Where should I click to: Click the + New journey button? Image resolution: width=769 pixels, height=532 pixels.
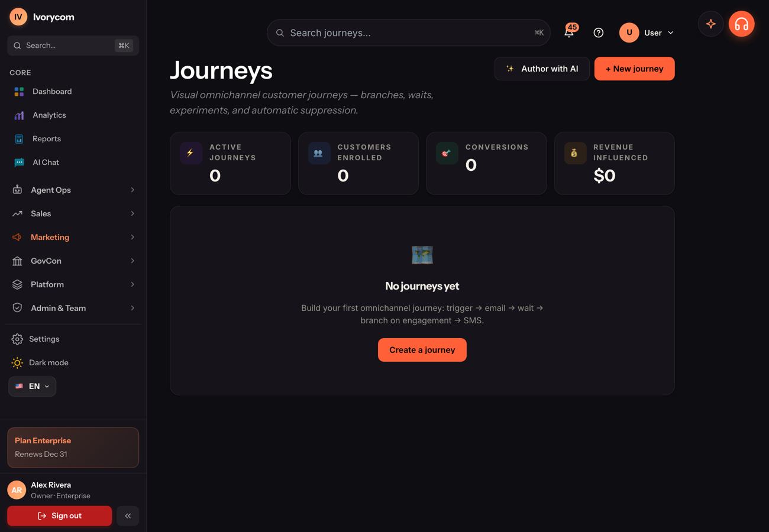(634, 69)
